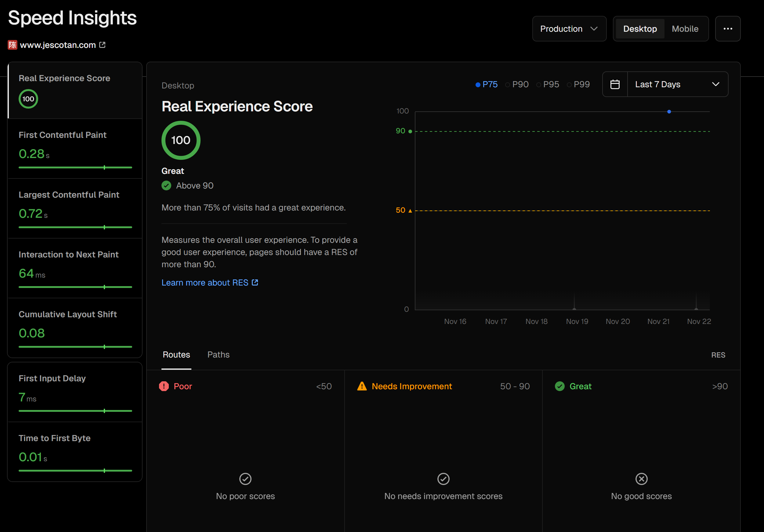
Task: Click the RES label above the scores table
Action: 719,355
